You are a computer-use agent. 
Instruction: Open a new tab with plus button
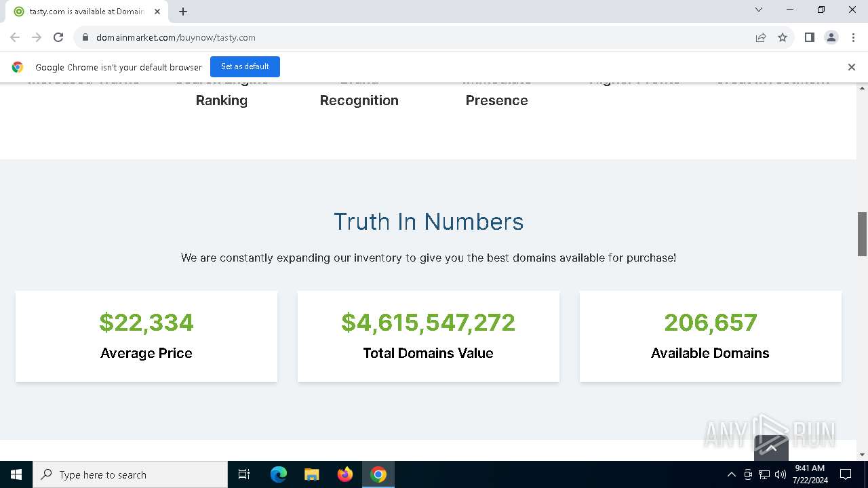point(183,12)
